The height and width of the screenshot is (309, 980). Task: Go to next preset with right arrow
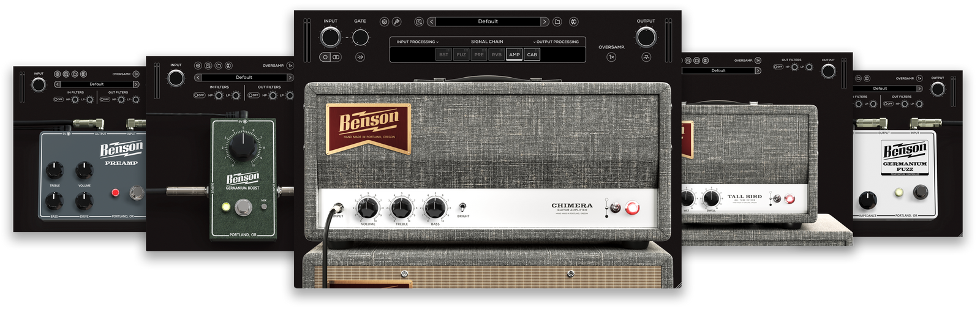coord(544,21)
